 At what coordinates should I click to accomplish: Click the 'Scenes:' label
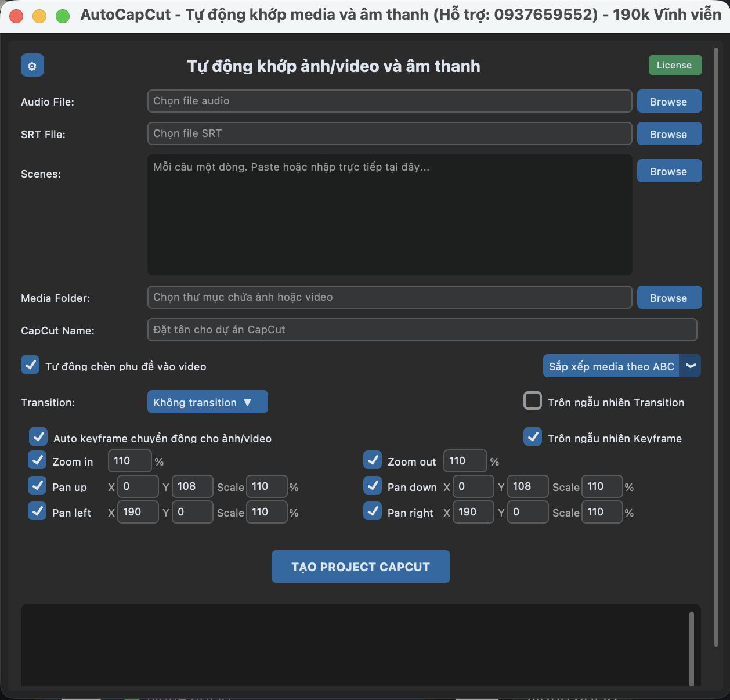click(x=41, y=174)
